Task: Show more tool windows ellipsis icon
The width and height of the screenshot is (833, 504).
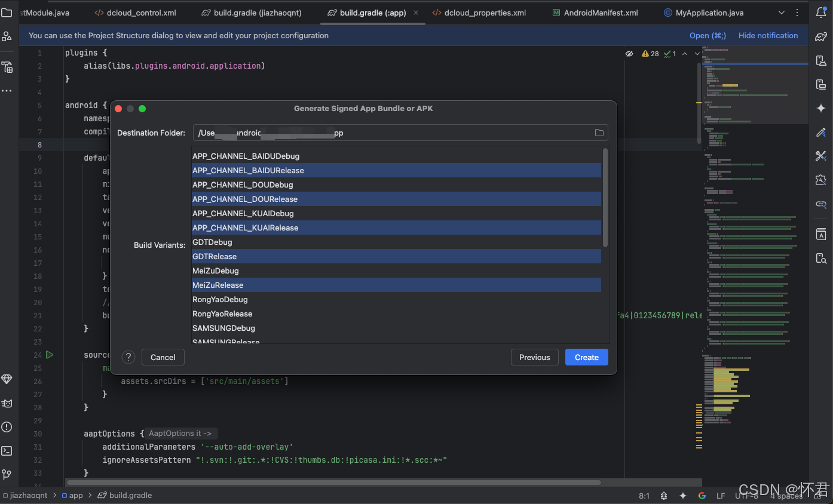Action: coord(7,91)
